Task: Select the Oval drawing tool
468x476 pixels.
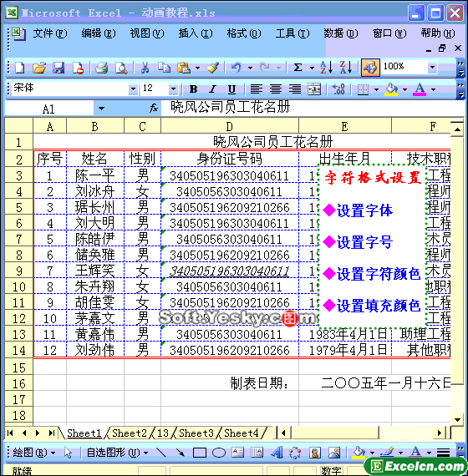Action: [x=218, y=453]
